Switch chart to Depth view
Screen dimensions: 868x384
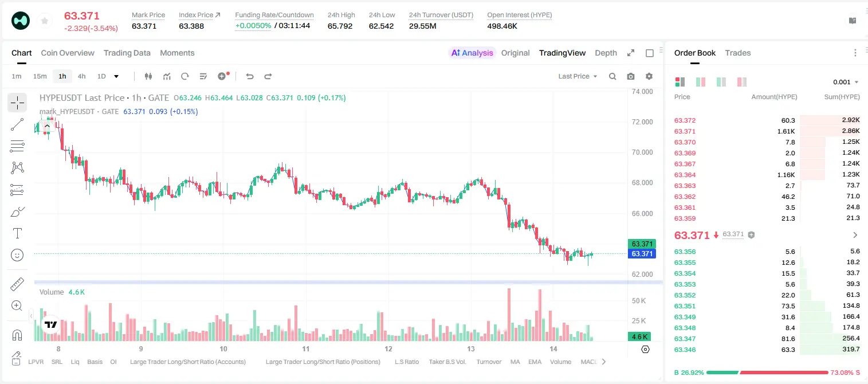[606, 53]
